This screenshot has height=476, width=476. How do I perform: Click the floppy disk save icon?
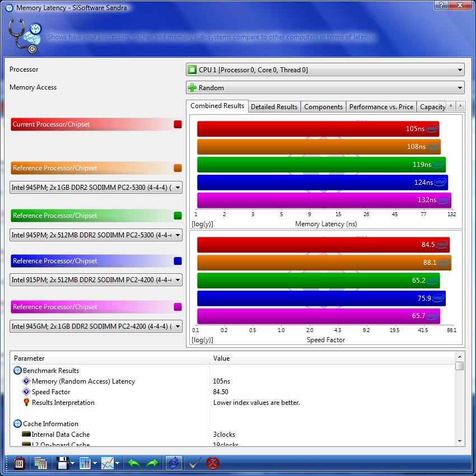(x=63, y=463)
